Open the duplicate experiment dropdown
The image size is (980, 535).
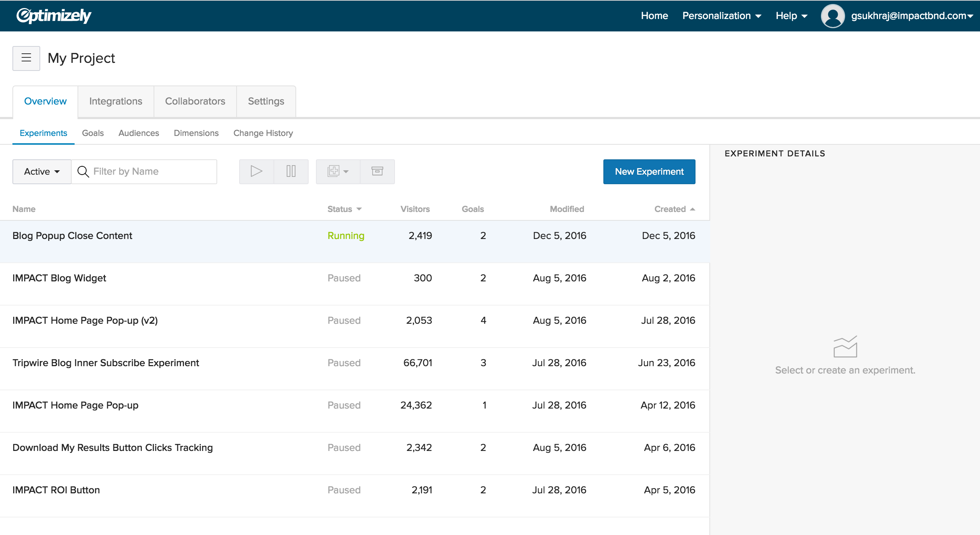click(338, 171)
